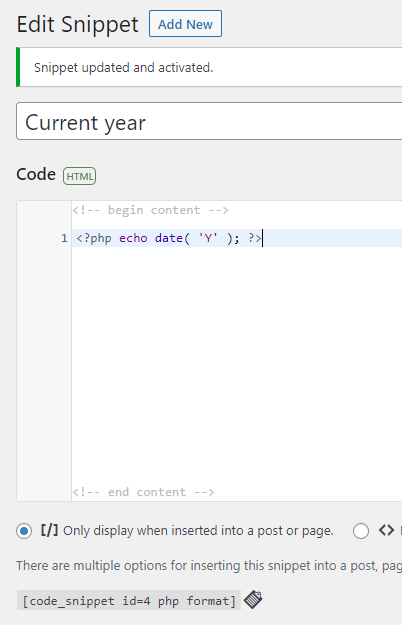Copy the shortcode using the clipboard icon
The image size is (402, 625).
pos(253,599)
